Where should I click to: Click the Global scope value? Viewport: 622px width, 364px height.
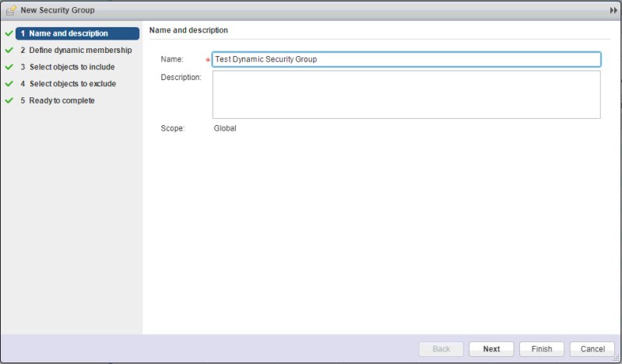tap(225, 128)
